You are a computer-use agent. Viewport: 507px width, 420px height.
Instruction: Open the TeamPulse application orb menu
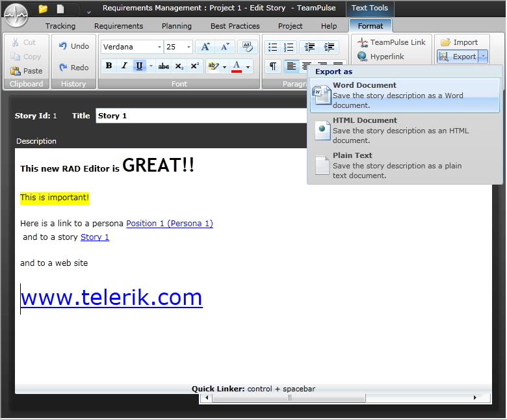pyautogui.click(x=16, y=15)
